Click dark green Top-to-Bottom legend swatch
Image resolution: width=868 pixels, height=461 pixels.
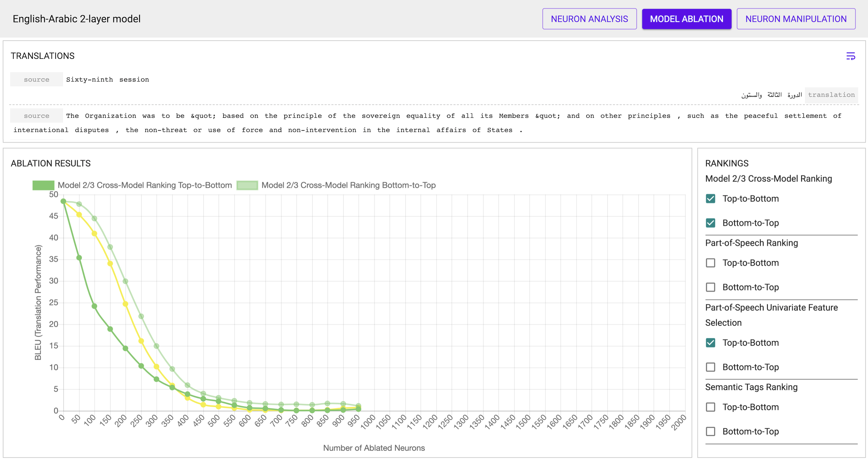coord(43,185)
